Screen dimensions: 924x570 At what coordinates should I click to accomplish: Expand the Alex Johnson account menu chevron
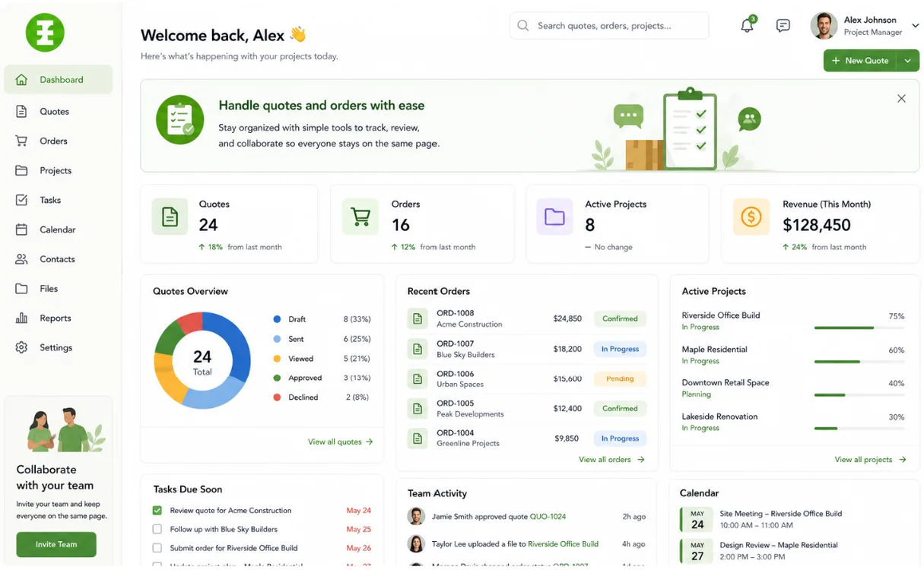click(915, 25)
